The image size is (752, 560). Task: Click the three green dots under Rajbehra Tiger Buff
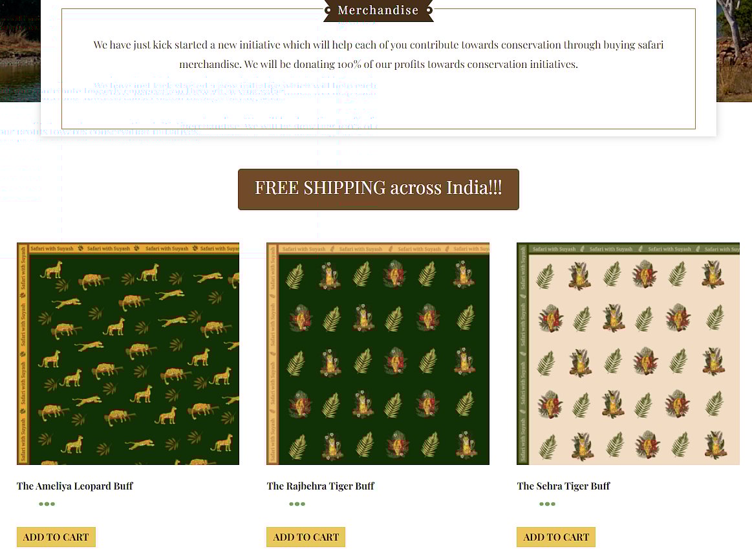coord(297,504)
